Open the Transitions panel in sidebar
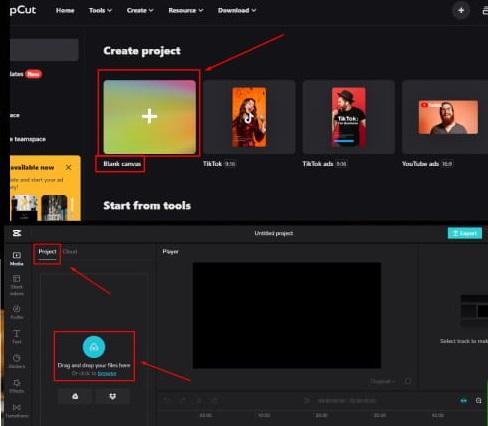Viewport: 488px width, 426px height. 17,411
